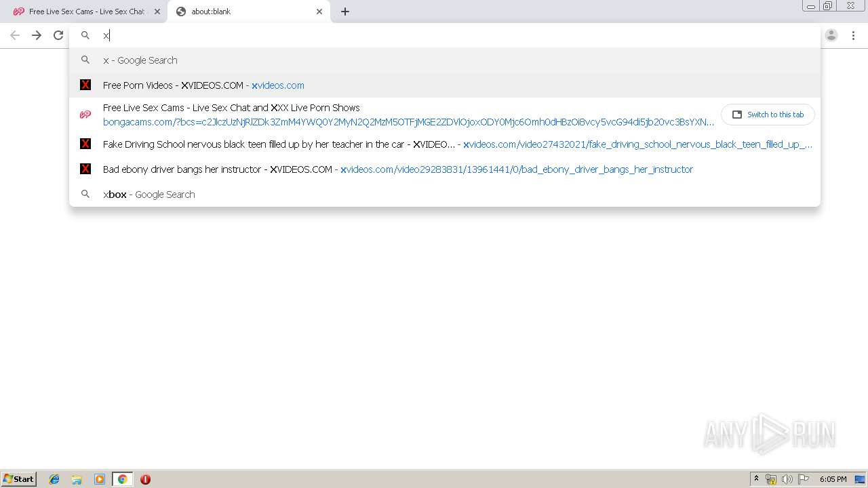Click the 6:05 PM clock

(x=833, y=479)
